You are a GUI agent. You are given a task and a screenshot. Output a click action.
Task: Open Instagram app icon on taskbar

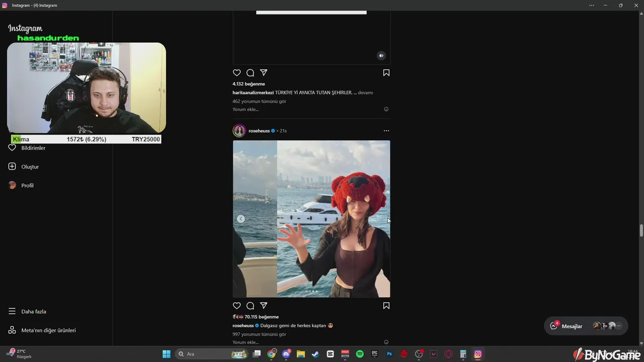coord(478,354)
